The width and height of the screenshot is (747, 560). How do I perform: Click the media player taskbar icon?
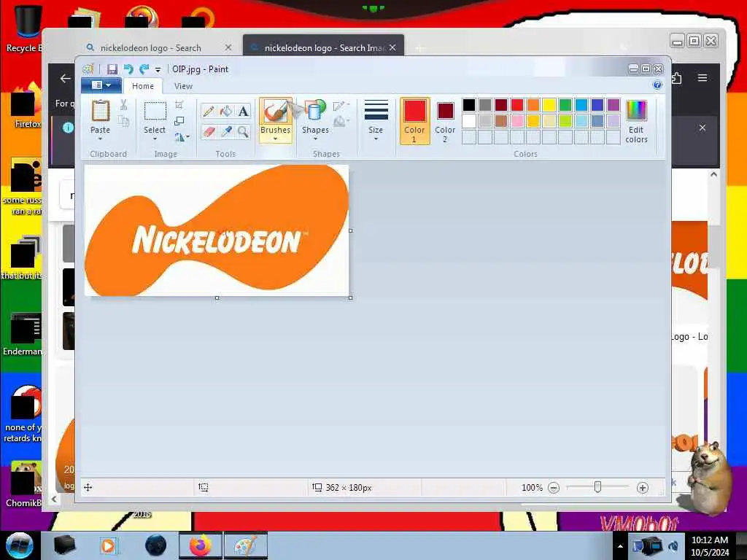pos(108,545)
